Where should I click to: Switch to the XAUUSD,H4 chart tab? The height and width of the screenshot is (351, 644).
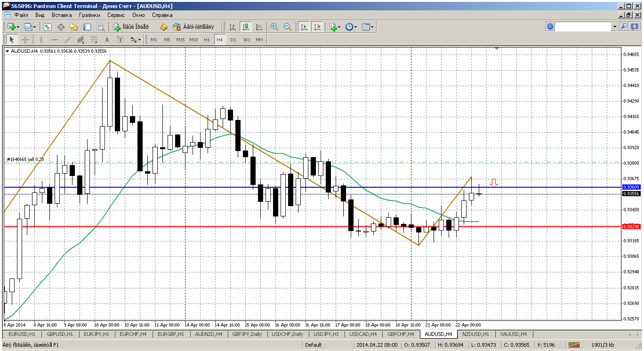point(513,334)
